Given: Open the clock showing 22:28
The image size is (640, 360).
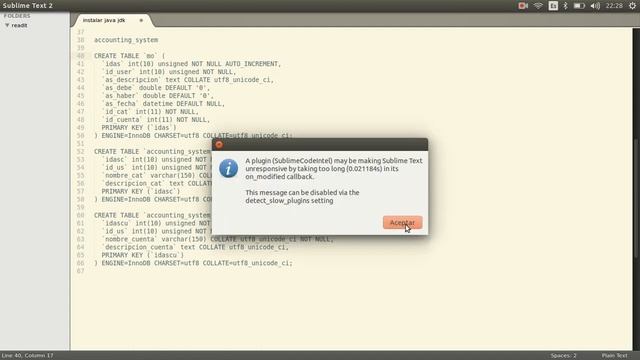Looking at the screenshot, I should coord(614,6).
